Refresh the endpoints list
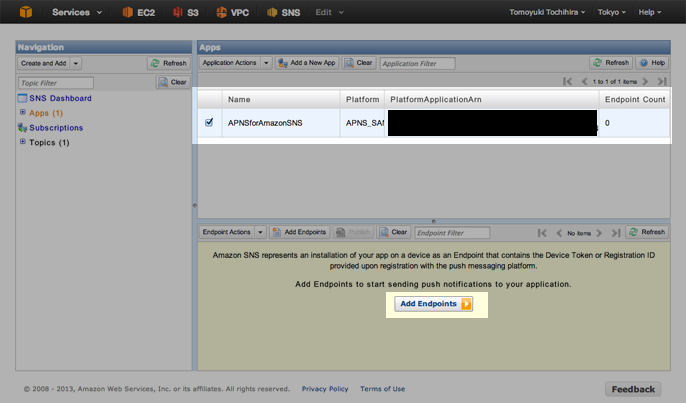686x403 pixels. [x=647, y=232]
